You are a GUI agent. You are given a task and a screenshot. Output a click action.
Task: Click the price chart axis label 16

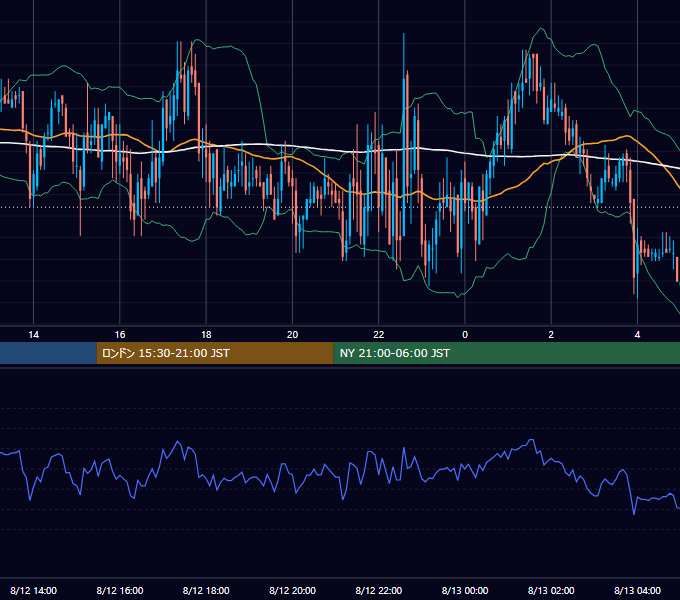coord(120,335)
